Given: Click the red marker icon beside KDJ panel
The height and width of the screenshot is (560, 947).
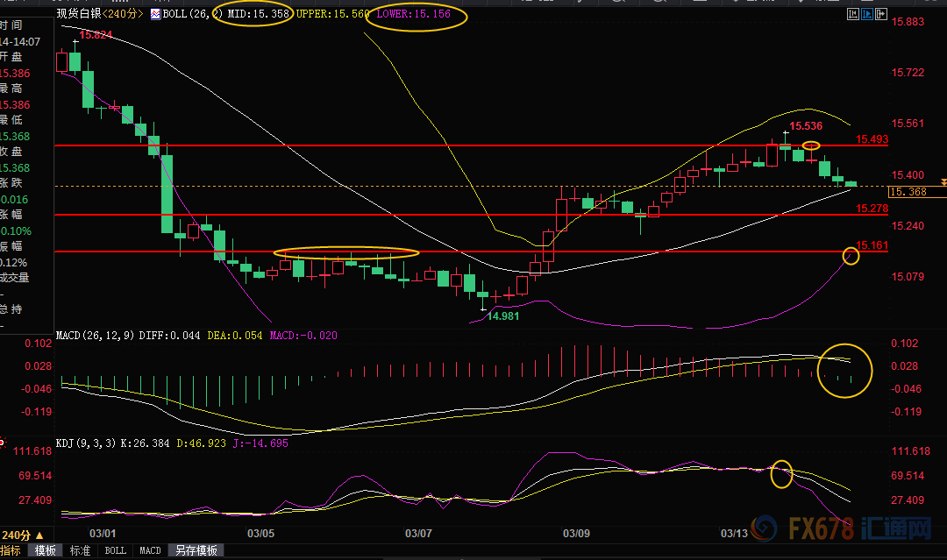Looking at the screenshot, I should point(3,443).
